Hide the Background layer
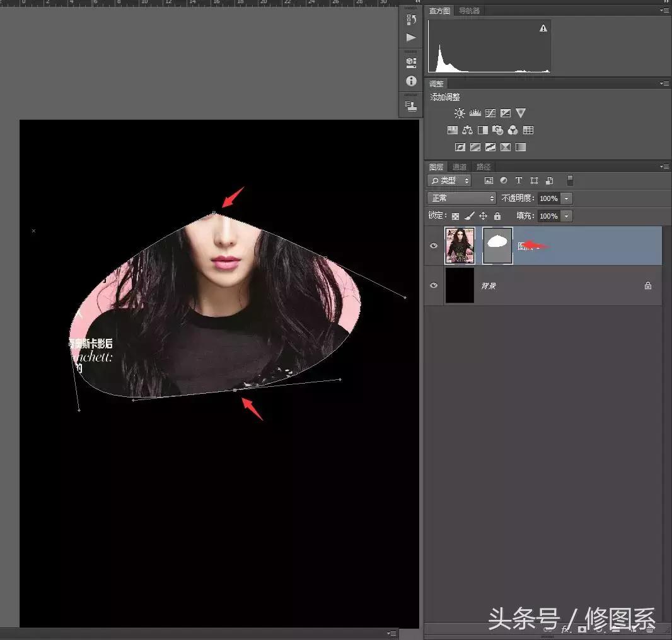The height and width of the screenshot is (640, 672). point(433,285)
